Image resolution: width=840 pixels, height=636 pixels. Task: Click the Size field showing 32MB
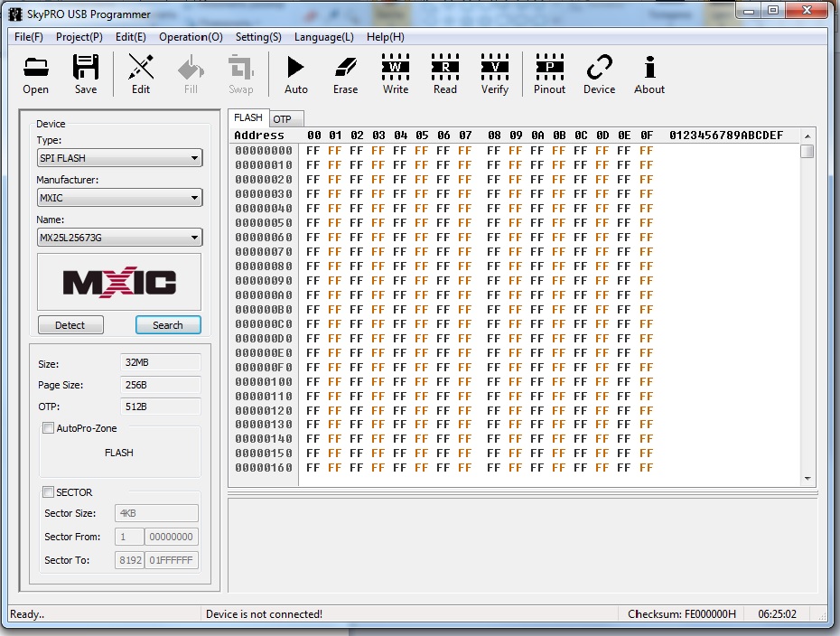[x=161, y=363]
